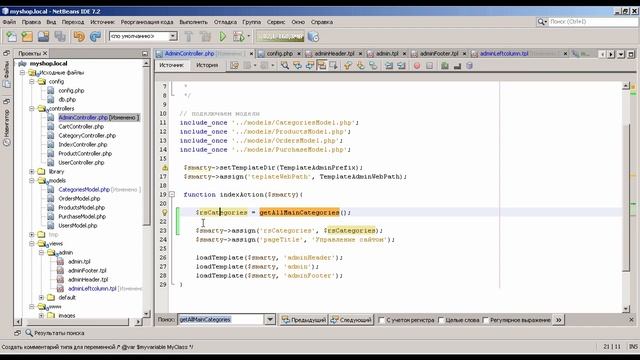This screenshot has width=640, height=360.
Task: Click the New Project toolbar icon
Action: 27,37
